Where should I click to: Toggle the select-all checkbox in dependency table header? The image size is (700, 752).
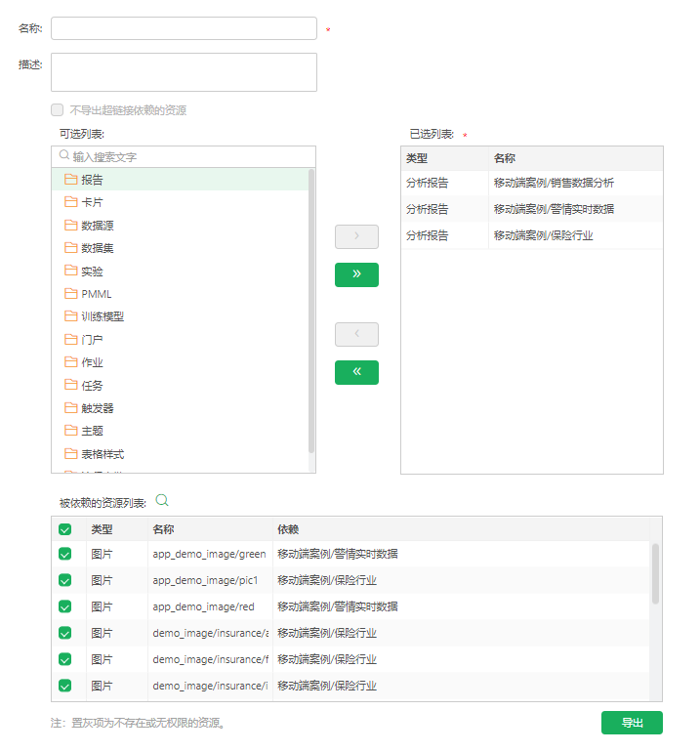(65, 529)
